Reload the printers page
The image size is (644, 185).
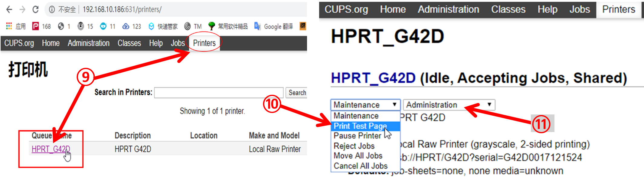coord(35,10)
